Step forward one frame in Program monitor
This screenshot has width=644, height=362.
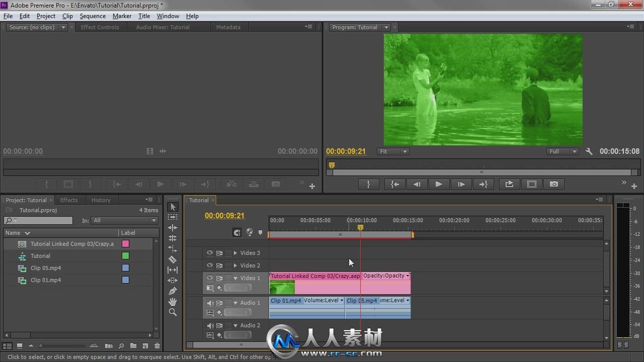coord(461,184)
